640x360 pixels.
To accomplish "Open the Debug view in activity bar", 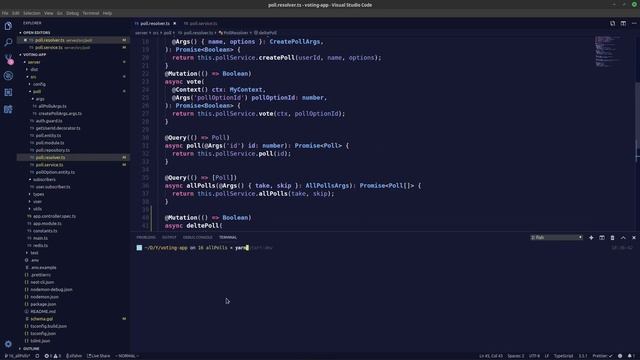I will 8,76.
